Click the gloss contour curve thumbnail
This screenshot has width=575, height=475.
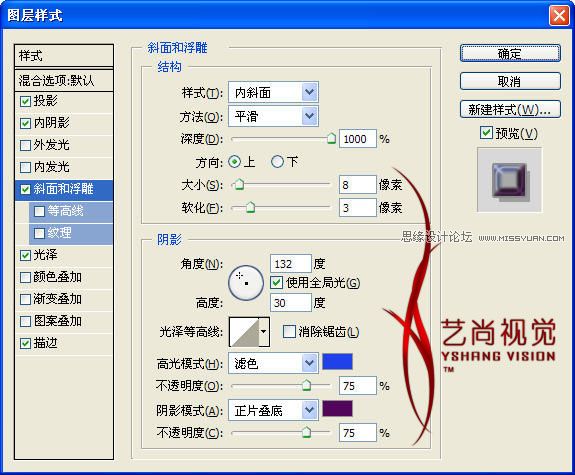coord(245,332)
